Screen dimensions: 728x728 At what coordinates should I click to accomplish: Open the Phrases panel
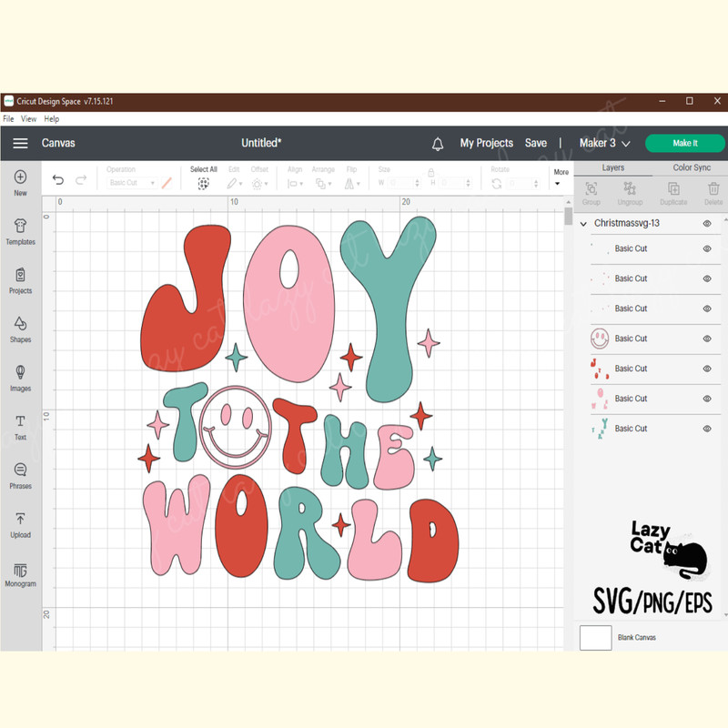[20, 477]
